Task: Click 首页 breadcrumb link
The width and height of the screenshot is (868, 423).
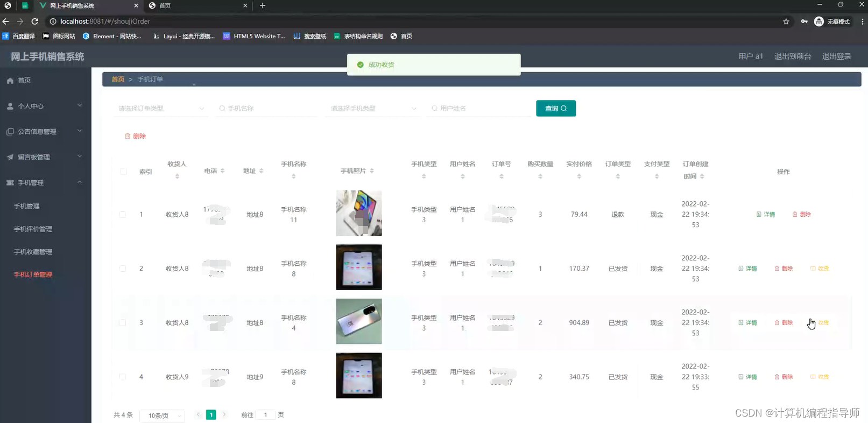Action: point(118,79)
